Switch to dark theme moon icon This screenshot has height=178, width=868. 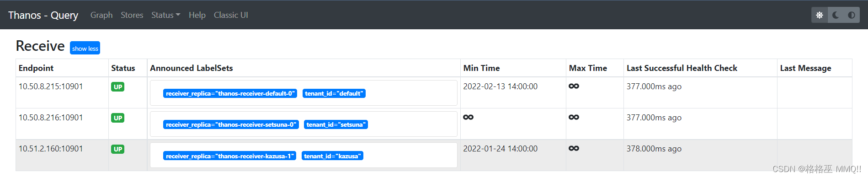(x=836, y=15)
